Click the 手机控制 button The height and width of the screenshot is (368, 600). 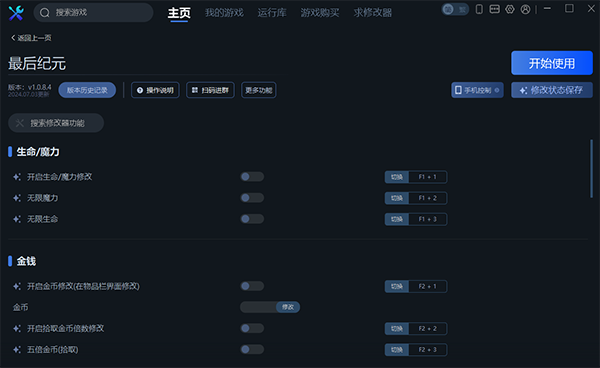click(x=477, y=90)
